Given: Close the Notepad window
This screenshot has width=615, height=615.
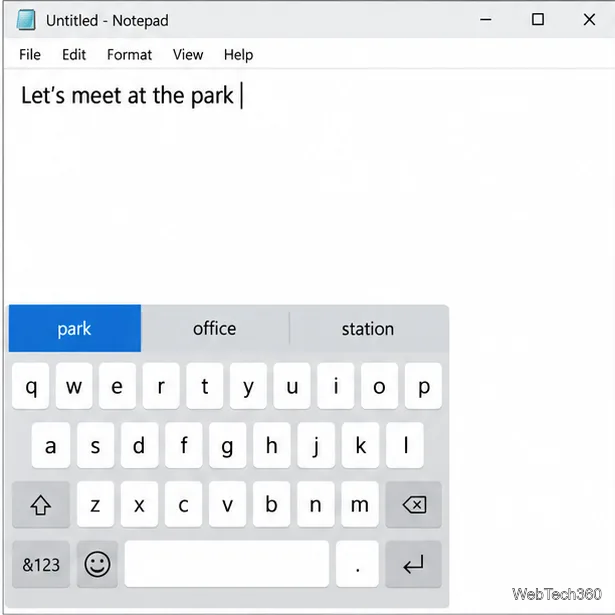Looking at the screenshot, I should coord(589,19).
